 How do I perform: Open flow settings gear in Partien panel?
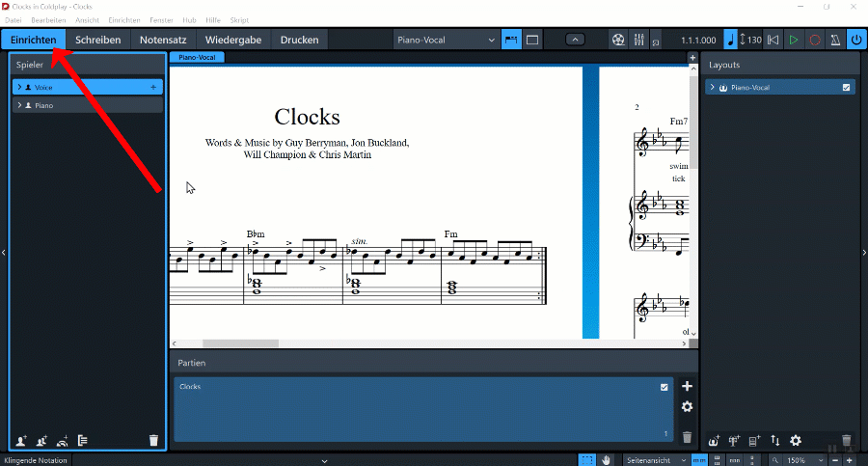tap(687, 407)
